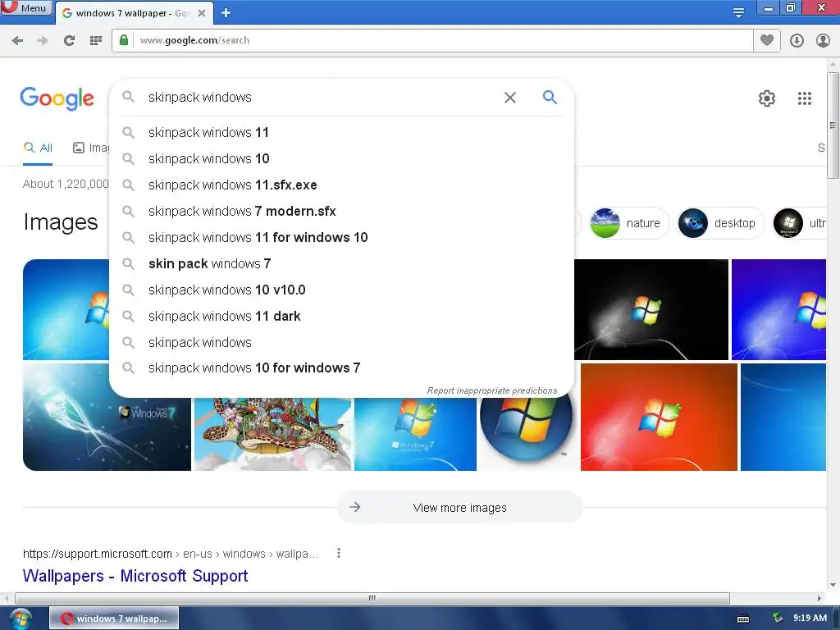Filter images by desktop chip
This screenshot has height=630, width=840.
point(720,223)
